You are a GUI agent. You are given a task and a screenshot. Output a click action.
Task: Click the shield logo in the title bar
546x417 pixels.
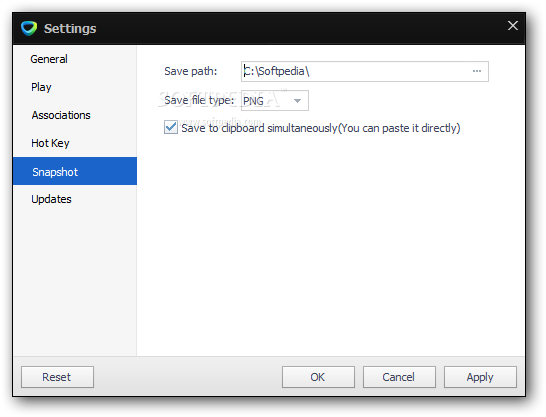[29, 28]
